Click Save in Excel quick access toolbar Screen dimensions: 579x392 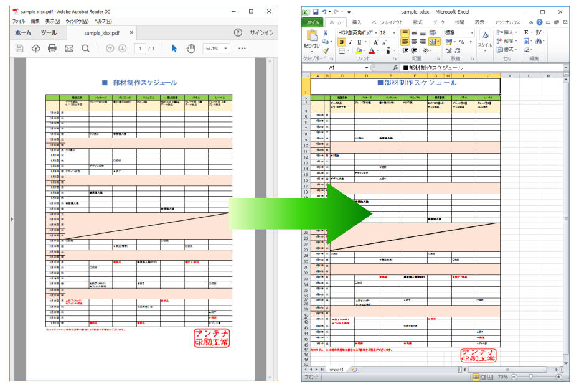click(x=316, y=12)
